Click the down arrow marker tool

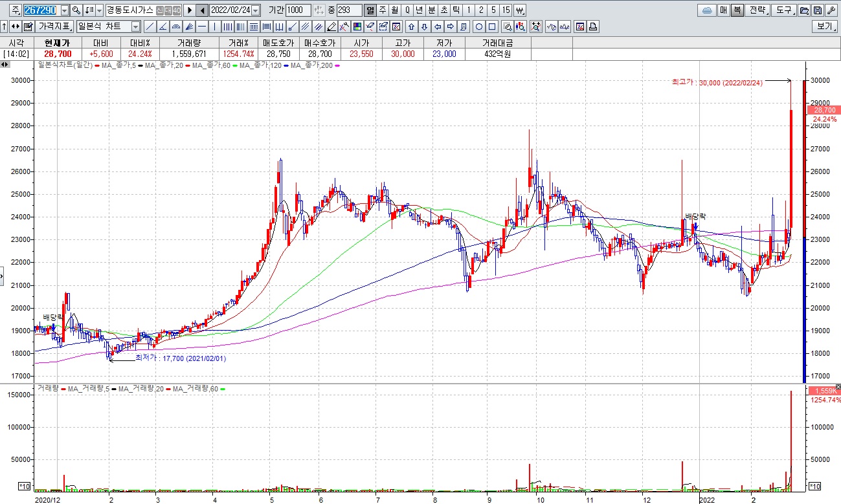pyautogui.click(x=425, y=27)
